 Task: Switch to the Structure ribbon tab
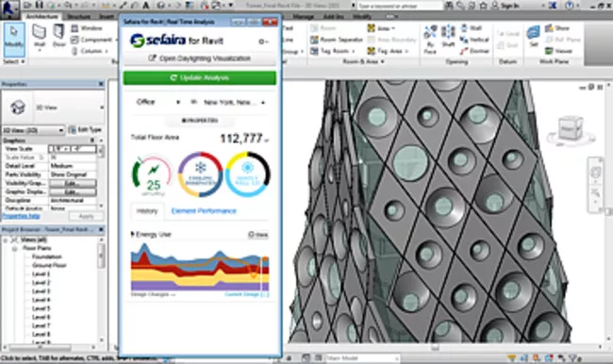pos(78,16)
